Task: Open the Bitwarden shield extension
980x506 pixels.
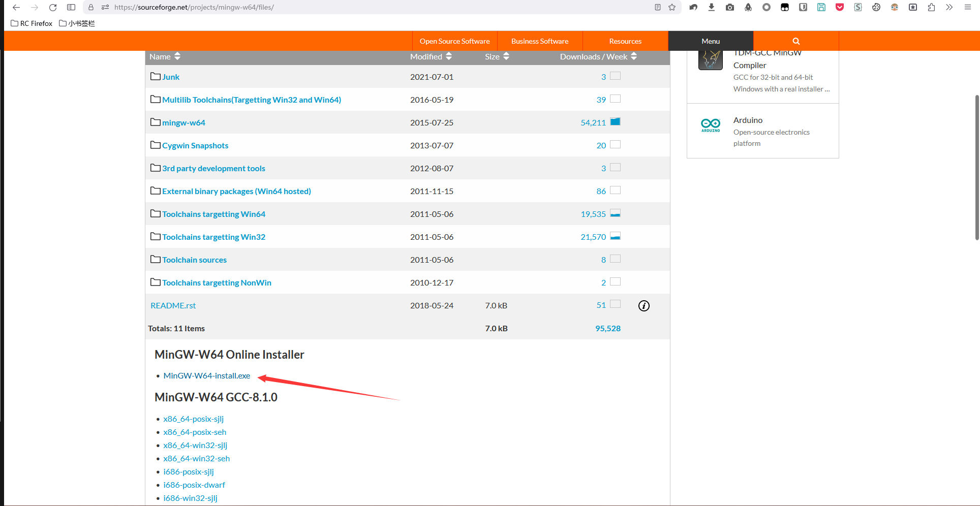Action: click(x=803, y=7)
